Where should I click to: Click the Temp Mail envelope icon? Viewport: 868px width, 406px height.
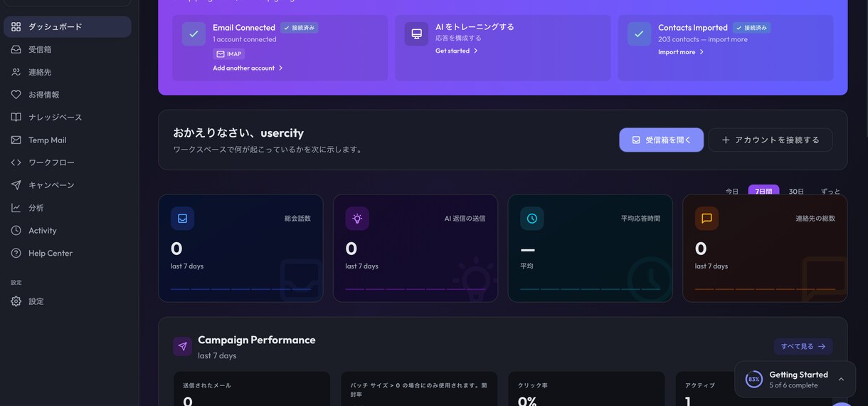pyautogui.click(x=16, y=140)
